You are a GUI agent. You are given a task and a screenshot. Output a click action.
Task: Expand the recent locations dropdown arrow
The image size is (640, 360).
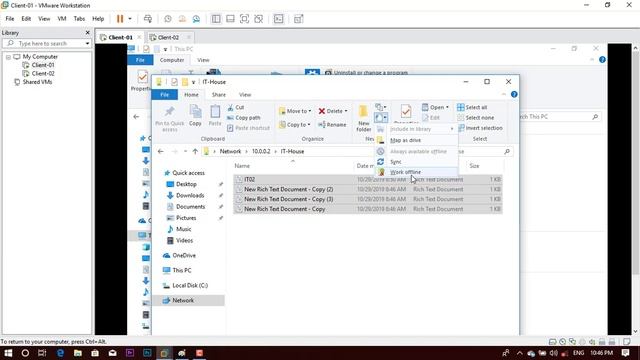pyautogui.click(x=185, y=151)
